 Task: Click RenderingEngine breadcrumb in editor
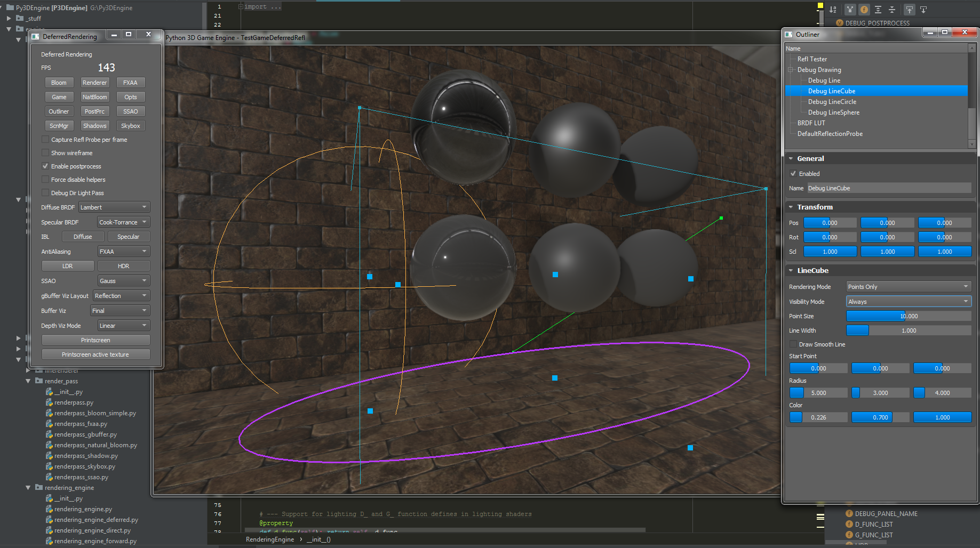[270, 539]
